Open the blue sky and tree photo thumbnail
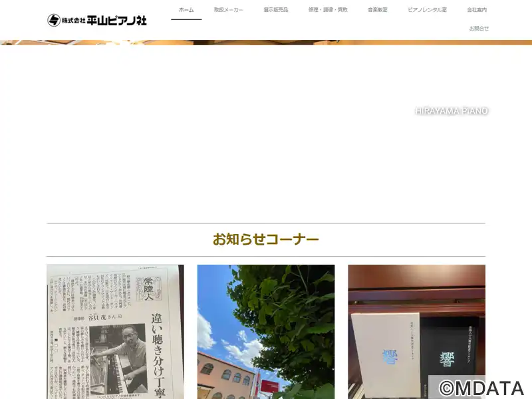 point(266,332)
